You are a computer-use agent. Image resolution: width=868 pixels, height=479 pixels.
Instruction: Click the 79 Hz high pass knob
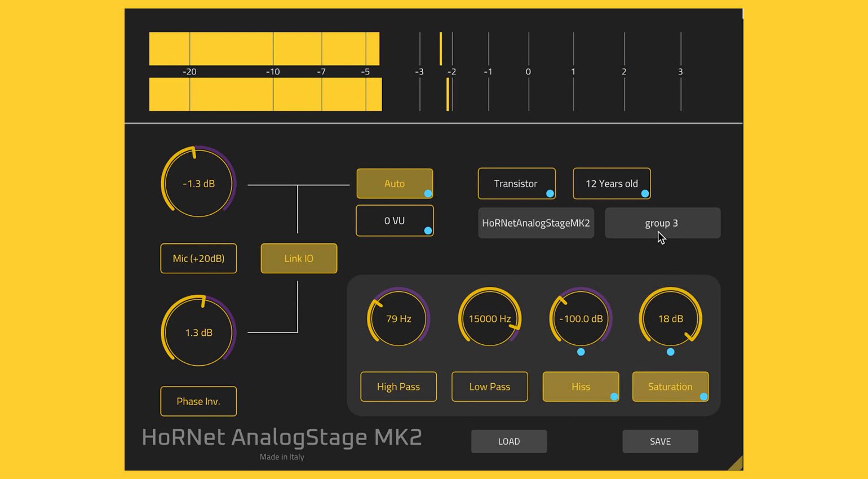click(398, 318)
